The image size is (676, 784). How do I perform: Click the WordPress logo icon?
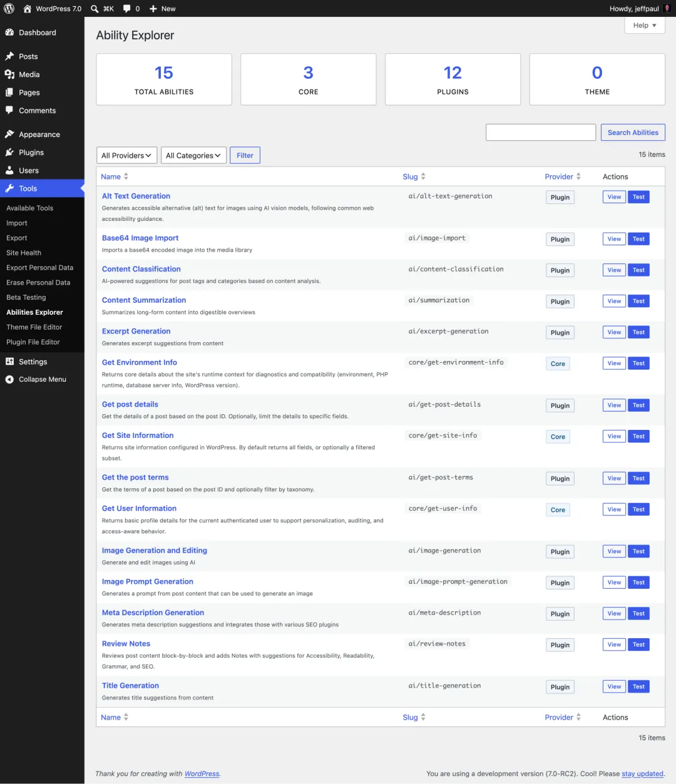9,9
